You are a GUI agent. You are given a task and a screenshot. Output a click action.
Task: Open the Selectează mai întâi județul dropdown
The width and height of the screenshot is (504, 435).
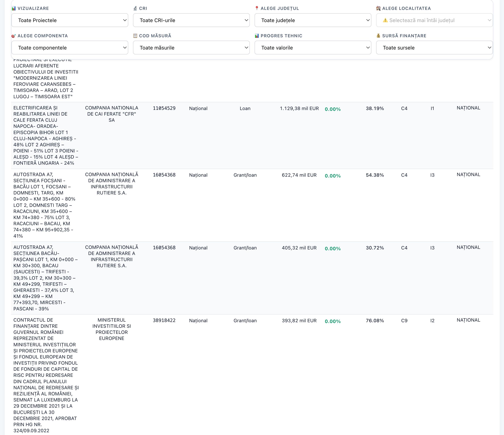434,20
